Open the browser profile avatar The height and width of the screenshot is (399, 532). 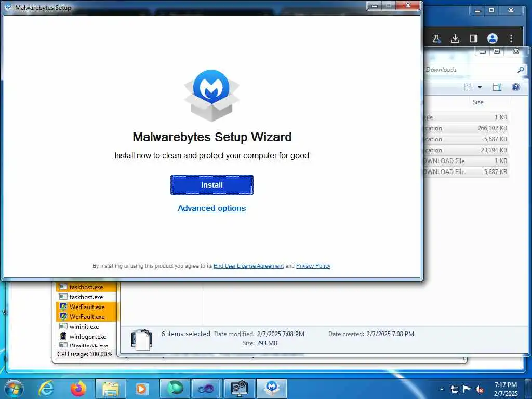493,38
